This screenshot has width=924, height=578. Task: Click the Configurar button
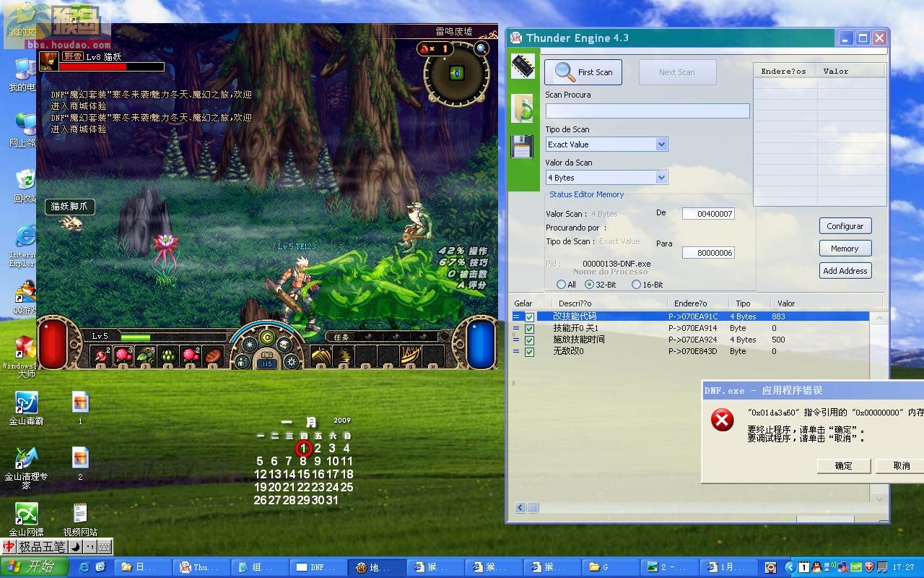point(845,226)
